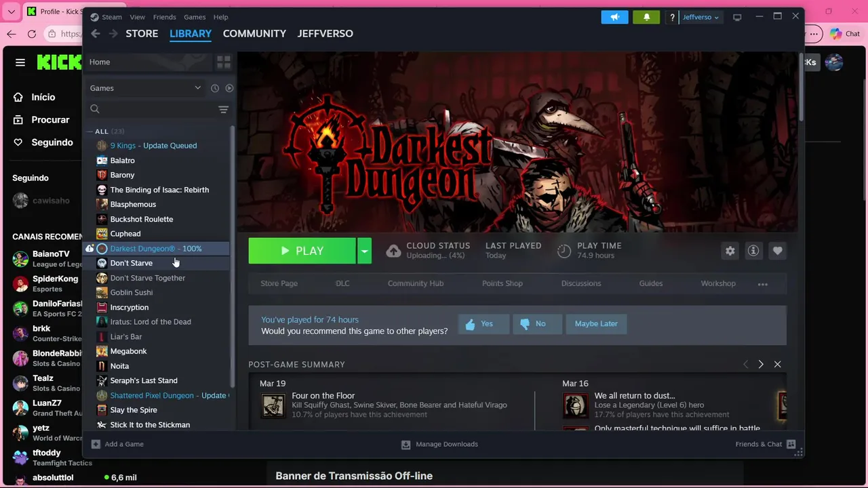Open the JEFFVERSO profile tab
Viewport: 868px width, 488px height.
325,33
